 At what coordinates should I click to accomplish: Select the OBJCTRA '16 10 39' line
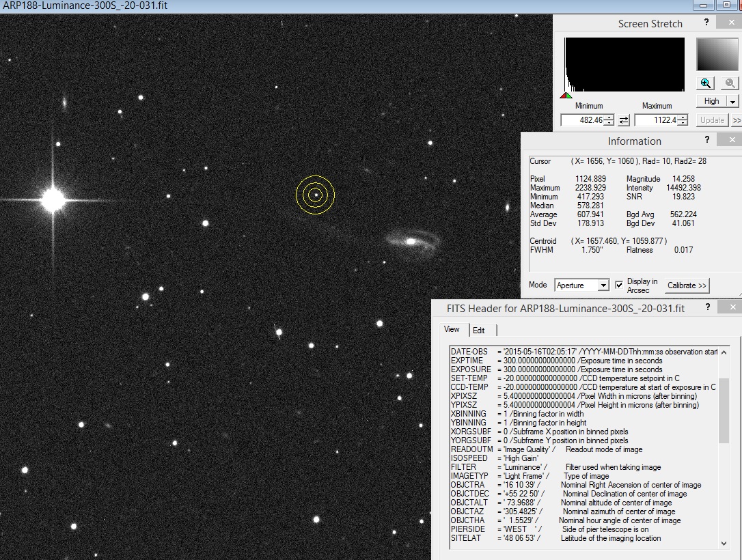tap(576, 485)
